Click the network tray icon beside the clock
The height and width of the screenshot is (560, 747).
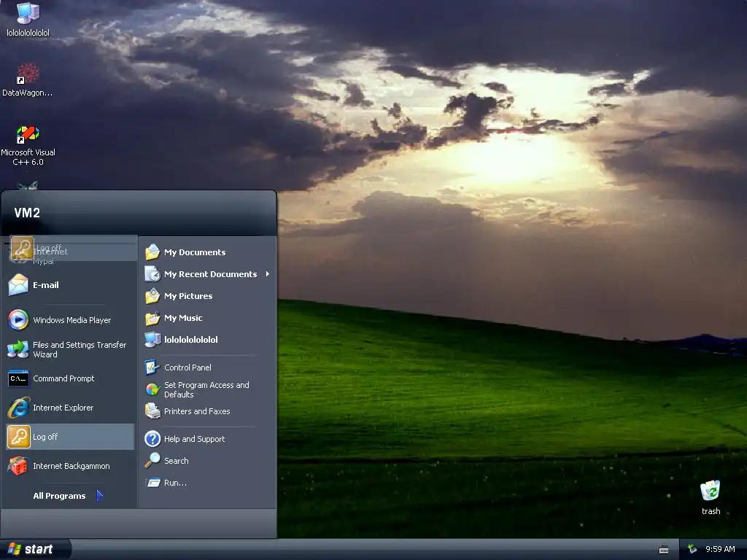coord(692,549)
